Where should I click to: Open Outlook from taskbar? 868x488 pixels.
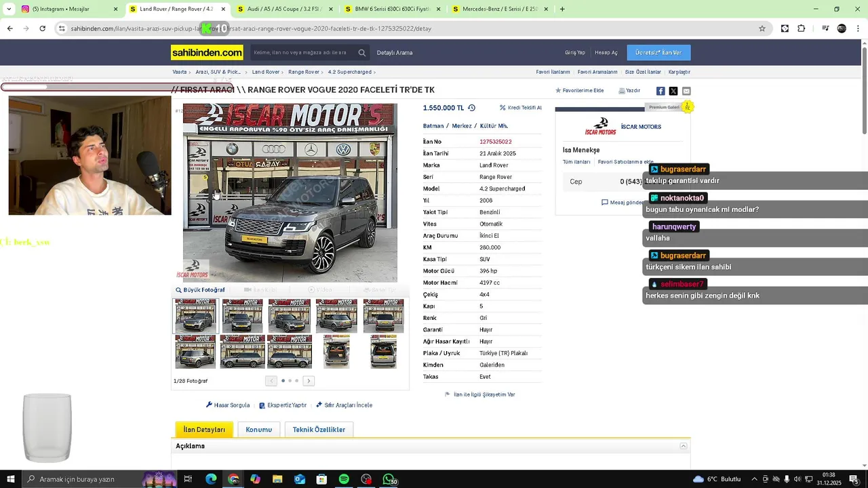300,479
